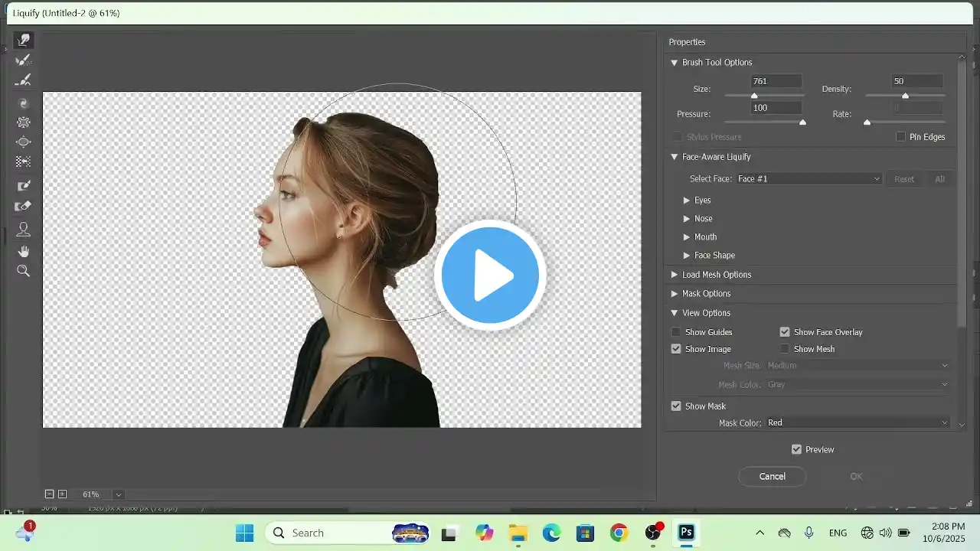Select the Freeze Mask tool

tap(23, 185)
